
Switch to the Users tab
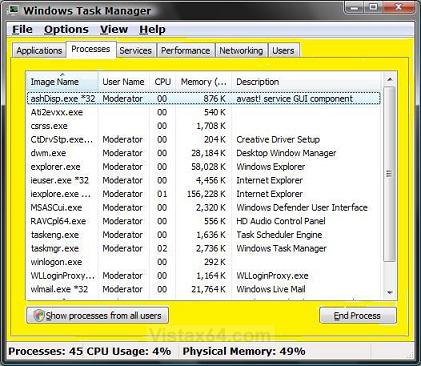(x=283, y=51)
